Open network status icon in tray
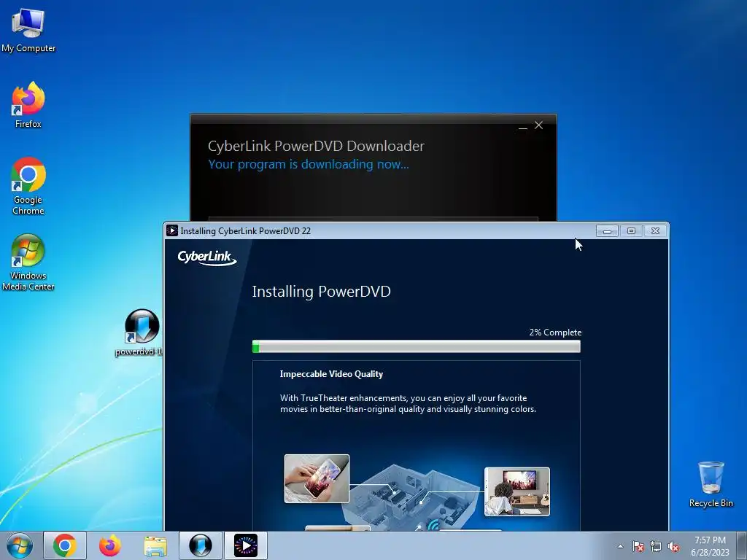 [656, 546]
